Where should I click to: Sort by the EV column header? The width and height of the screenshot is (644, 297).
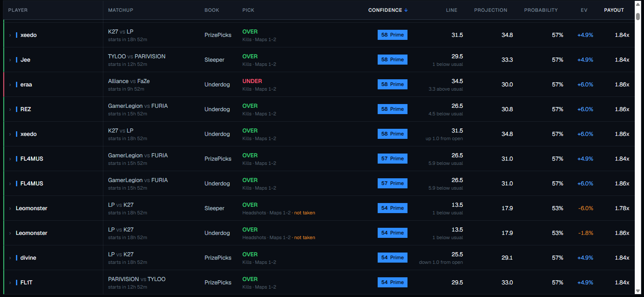(x=584, y=10)
